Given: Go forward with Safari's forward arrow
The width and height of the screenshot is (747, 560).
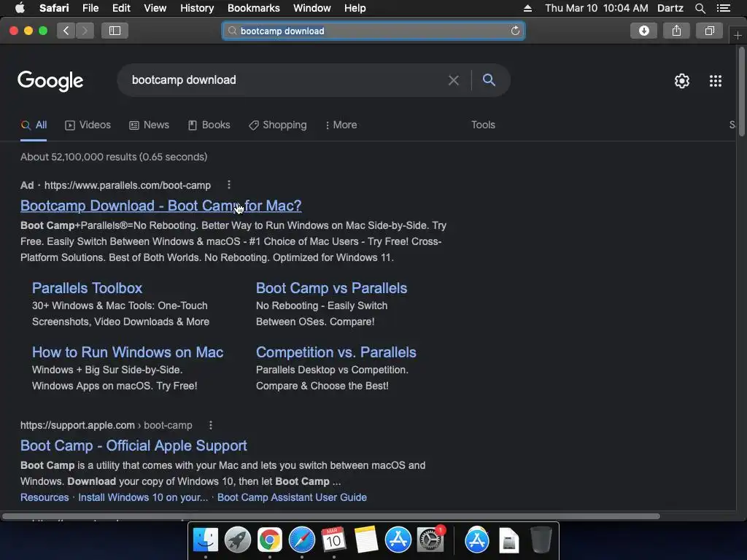Looking at the screenshot, I should pyautogui.click(x=85, y=31).
